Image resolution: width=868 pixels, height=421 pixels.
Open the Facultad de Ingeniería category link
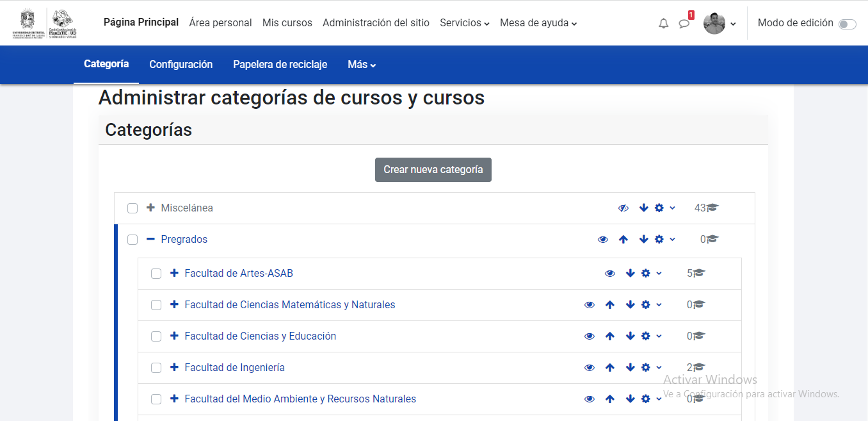coord(236,367)
